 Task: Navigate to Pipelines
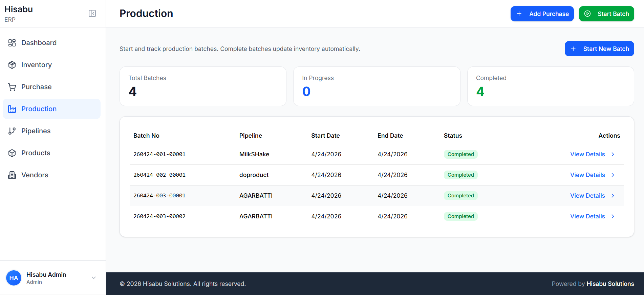pyautogui.click(x=51, y=131)
